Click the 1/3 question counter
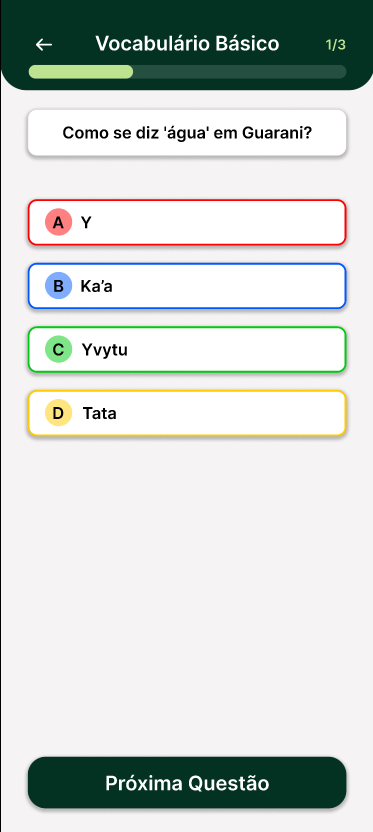 pos(335,45)
